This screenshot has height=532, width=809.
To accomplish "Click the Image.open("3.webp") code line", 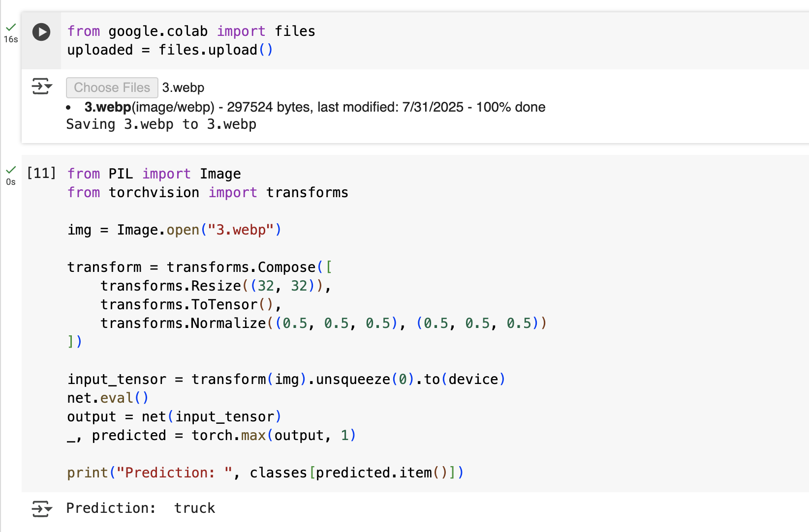I will click(173, 229).
